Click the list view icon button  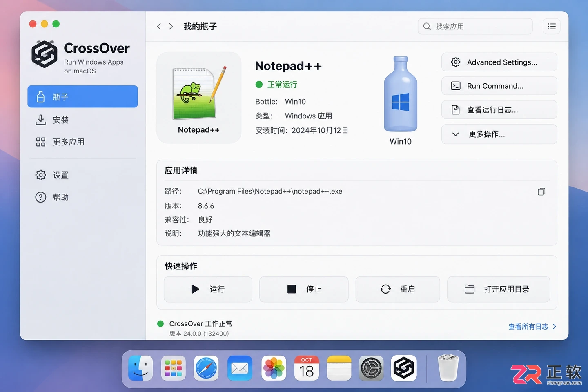[x=552, y=26]
